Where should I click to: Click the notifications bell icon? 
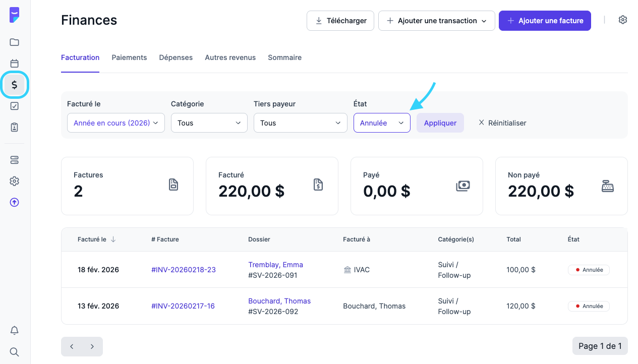tap(15, 331)
